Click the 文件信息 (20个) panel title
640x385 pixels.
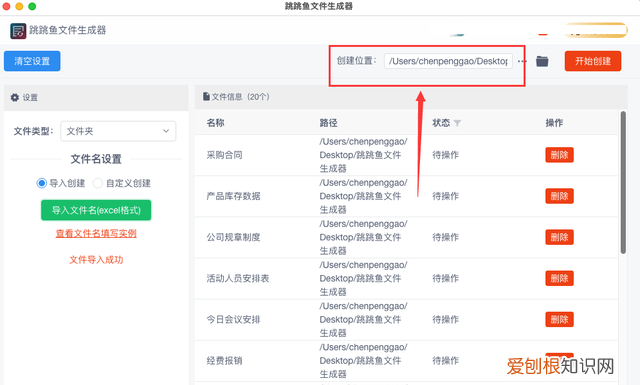click(240, 97)
